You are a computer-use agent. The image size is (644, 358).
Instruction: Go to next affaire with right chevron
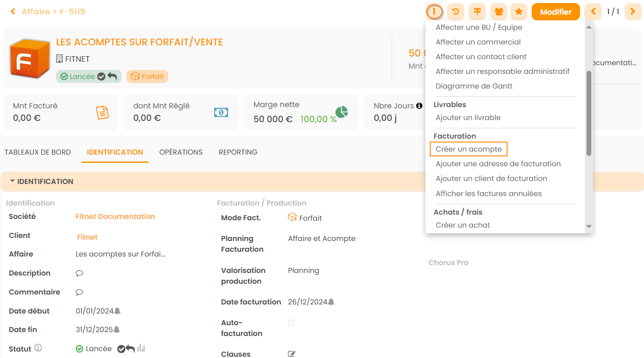(632, 12)
